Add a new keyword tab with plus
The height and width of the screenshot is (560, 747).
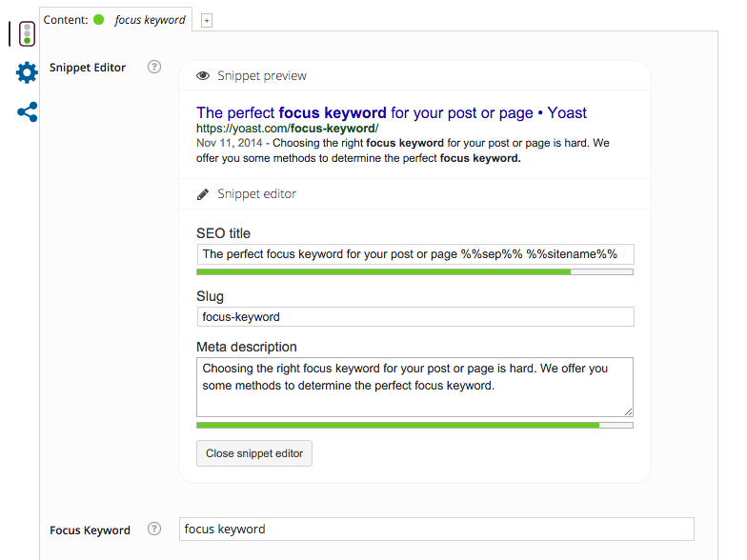click(207, 20)
